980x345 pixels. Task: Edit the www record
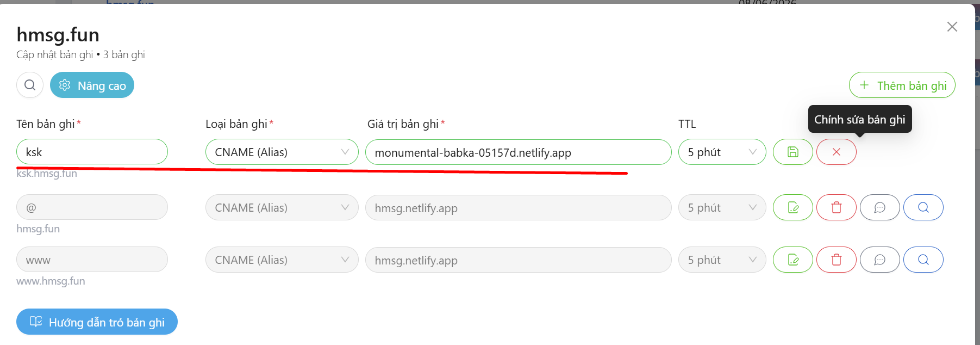[792, 260]
